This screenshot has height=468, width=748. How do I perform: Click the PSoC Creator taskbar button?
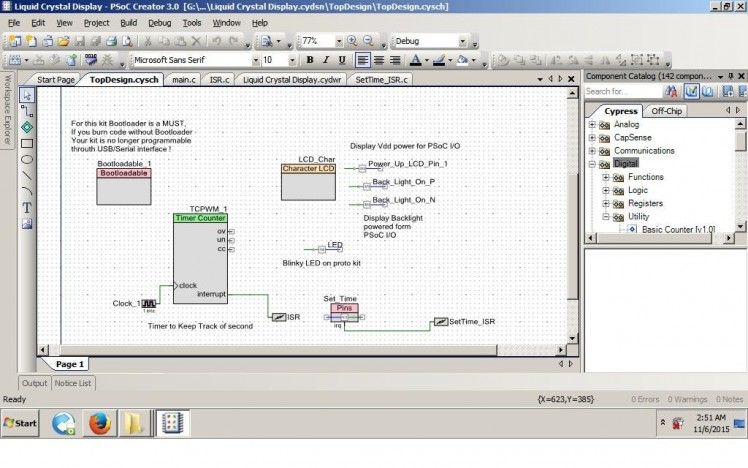tap(172, 423)
